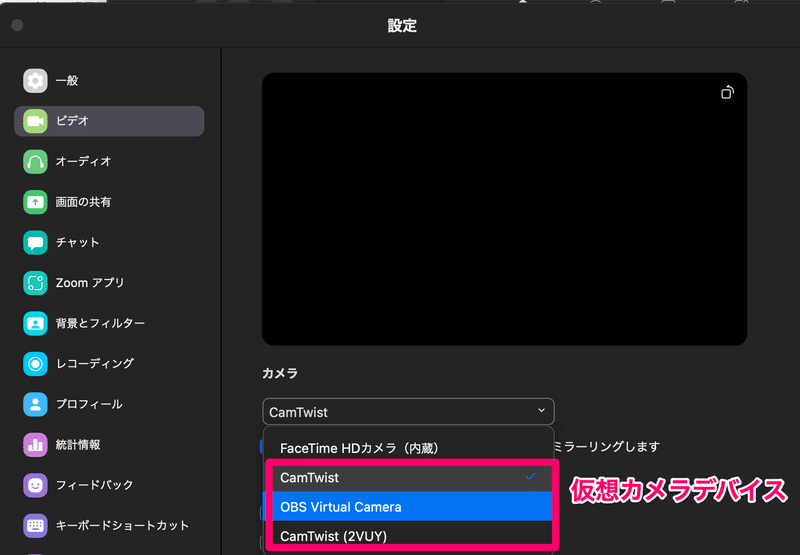Open the CamTwist camera dropdown

[408, 412]
